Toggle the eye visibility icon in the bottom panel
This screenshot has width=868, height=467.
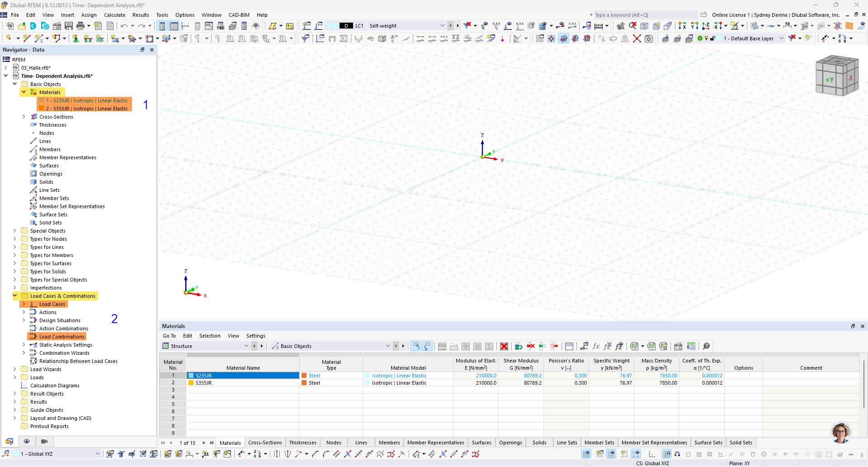27,441
